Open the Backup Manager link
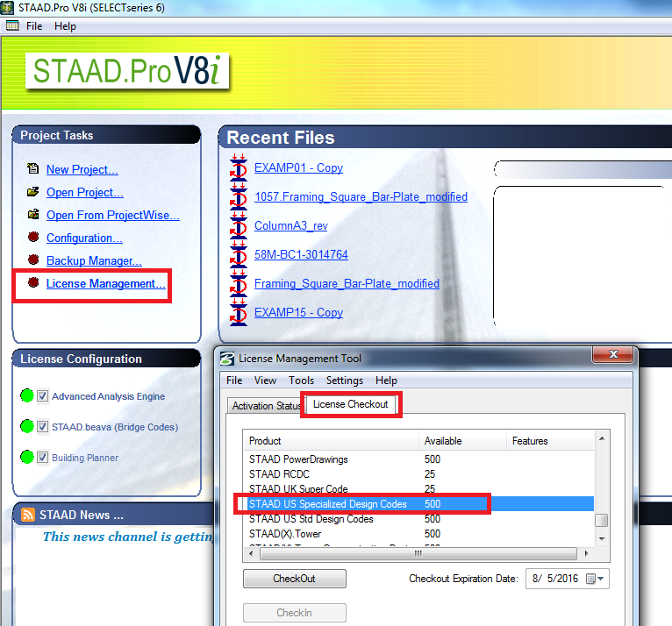672x626 pixels. pyautogui.click(x=94, y=260)
